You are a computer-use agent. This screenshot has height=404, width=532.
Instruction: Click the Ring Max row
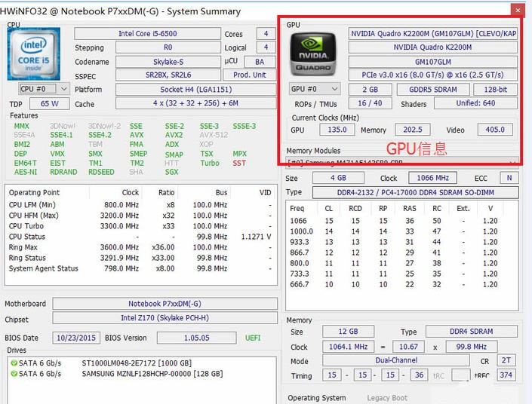[x=140, y=247]
